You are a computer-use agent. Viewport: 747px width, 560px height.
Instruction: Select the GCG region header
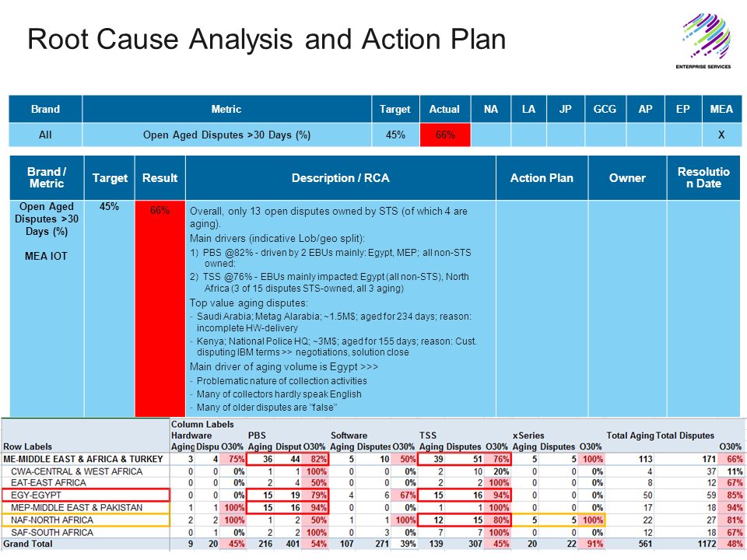coord(605,109)
